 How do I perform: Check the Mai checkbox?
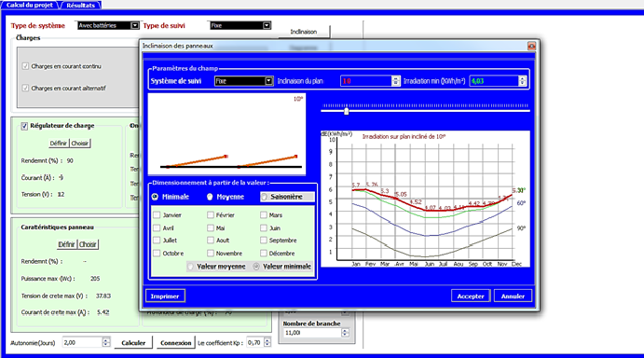click(x=211, y=227)
